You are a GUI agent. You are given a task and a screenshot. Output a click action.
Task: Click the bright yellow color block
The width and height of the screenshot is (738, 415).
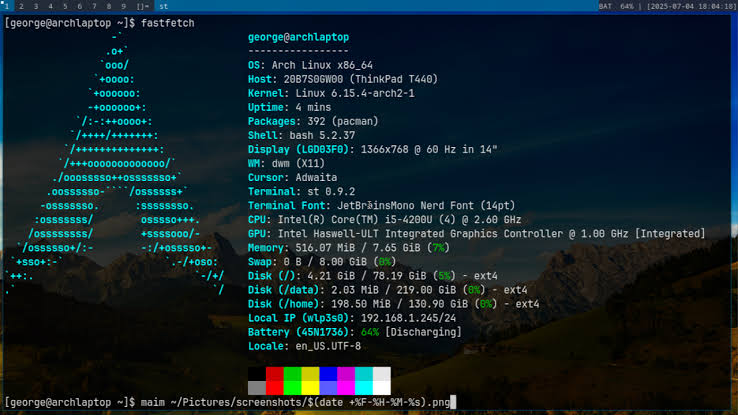tap(311, 388)
